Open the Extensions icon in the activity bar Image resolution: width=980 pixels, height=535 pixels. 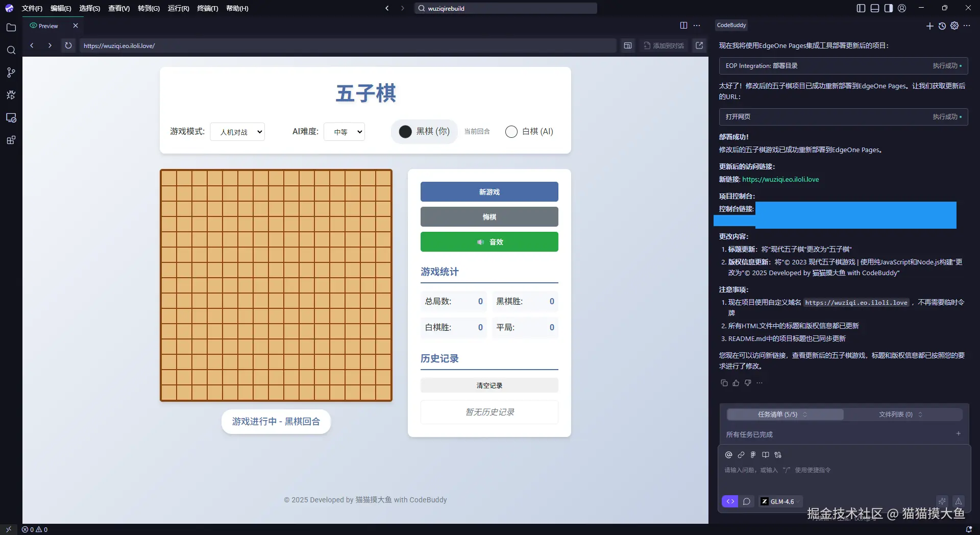(x=11, y=140)
